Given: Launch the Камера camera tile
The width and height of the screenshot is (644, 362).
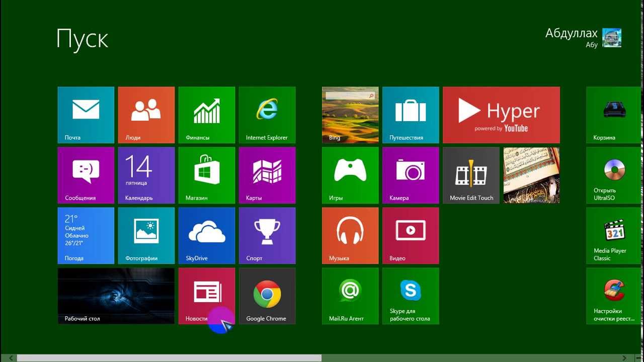Looking at the screenshot, I should point(411,175).
